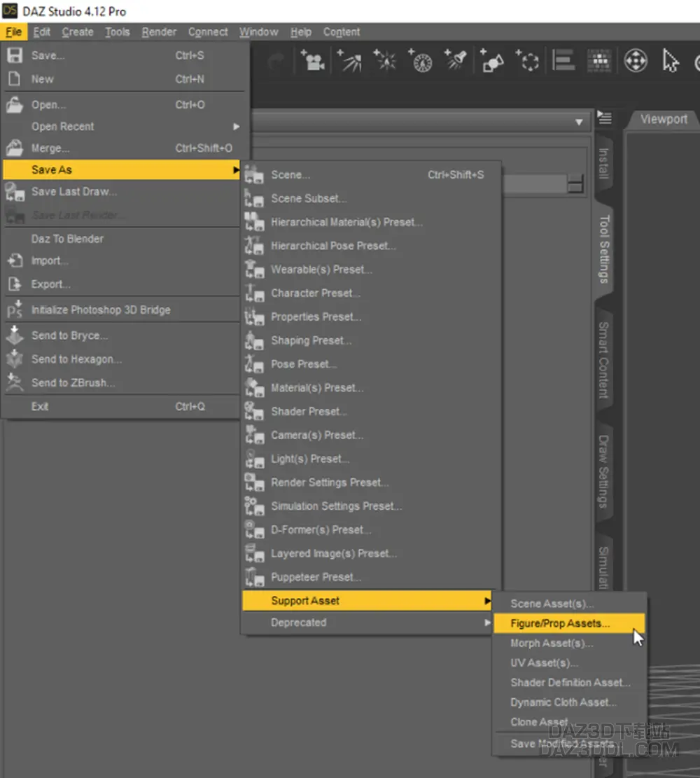This screenshot has width=700, height=778.
Task: Open the pane options menu icon
Action: pos(604,118)
